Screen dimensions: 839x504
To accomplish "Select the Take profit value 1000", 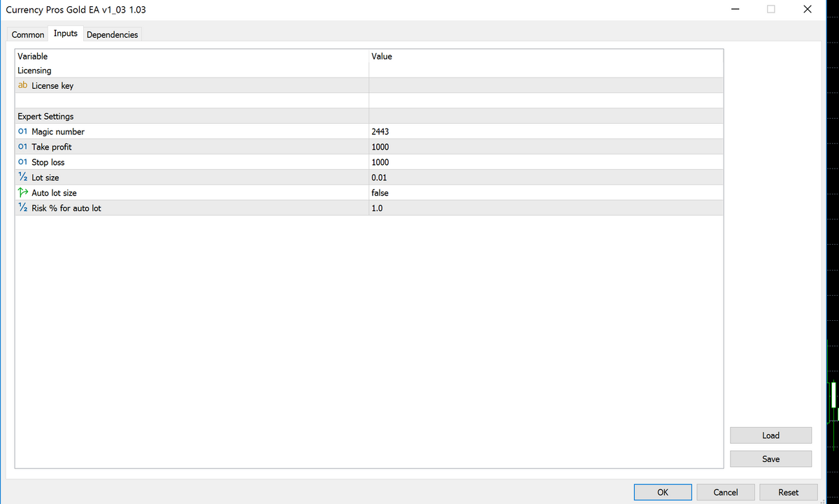I will click(546, 147).
